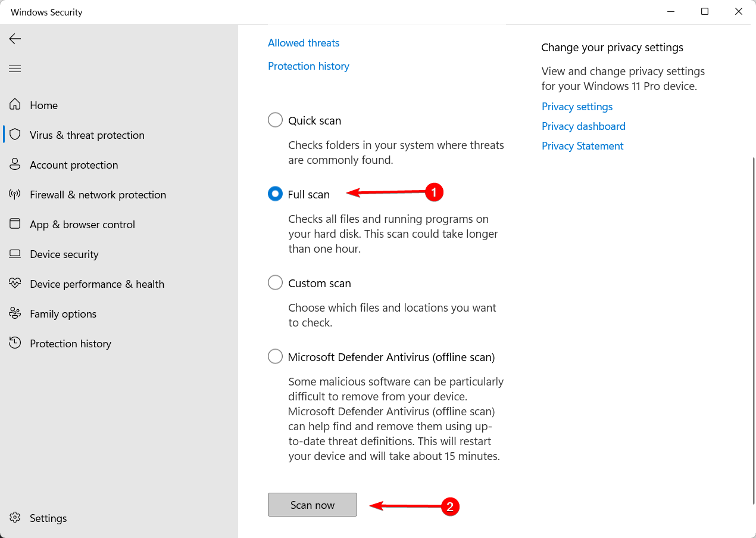Click the Firewall & network protection antenna icon
Viewport: 756px width, 538px height.
(x=15, y=194)
